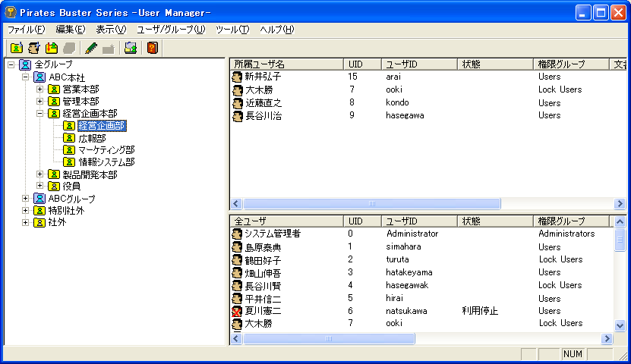The image size is (631, 364).
Task: Click the user icon next to 新井弘子
Action: tap(237, 77)
